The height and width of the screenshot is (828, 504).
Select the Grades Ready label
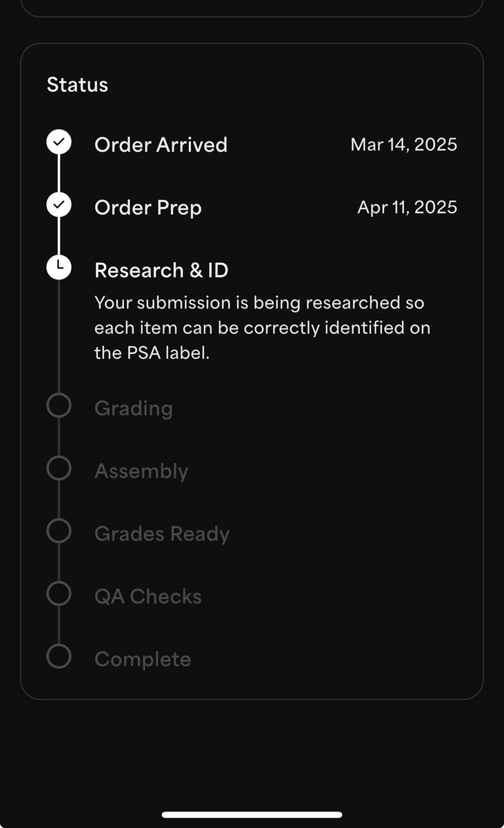point(162,534)
